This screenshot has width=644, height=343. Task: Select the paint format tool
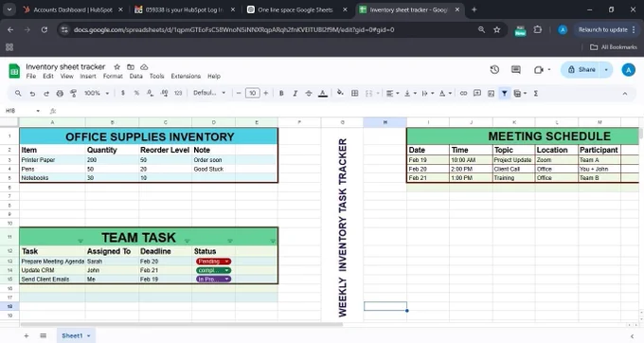pos(74,94)
